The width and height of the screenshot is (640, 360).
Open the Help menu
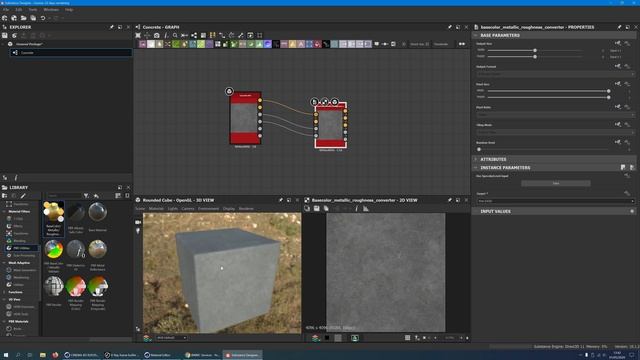(69, 9)
